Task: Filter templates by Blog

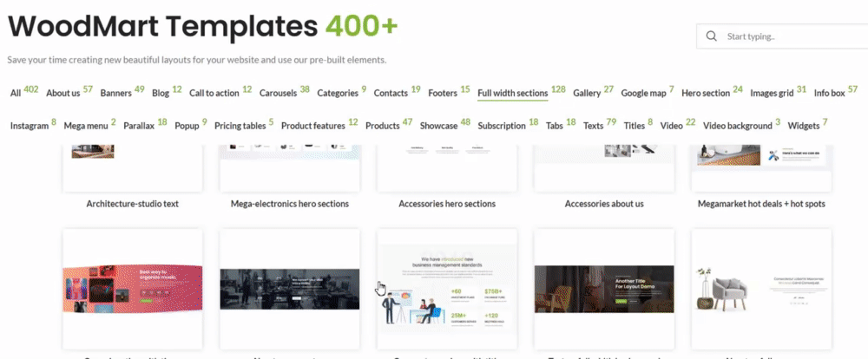Action: (x=161, y=93)
